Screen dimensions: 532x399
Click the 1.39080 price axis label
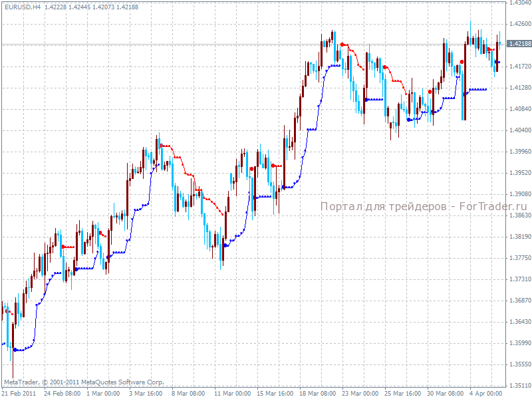520,194
